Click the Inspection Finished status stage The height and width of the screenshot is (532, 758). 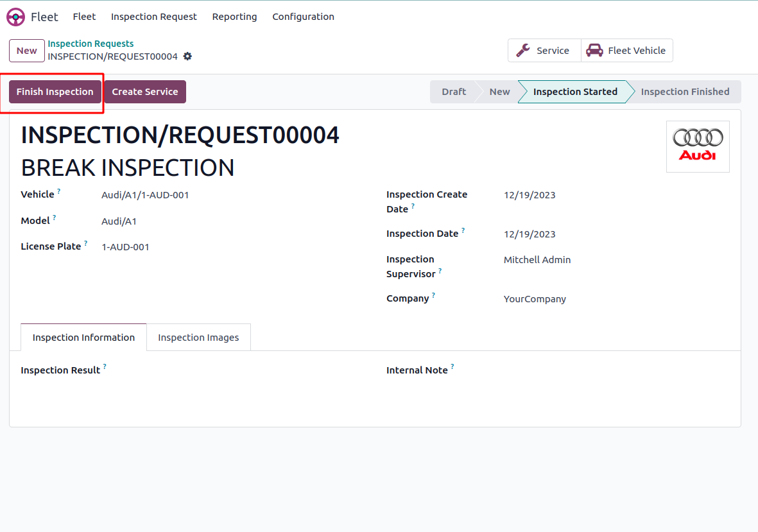coord(685,92)
